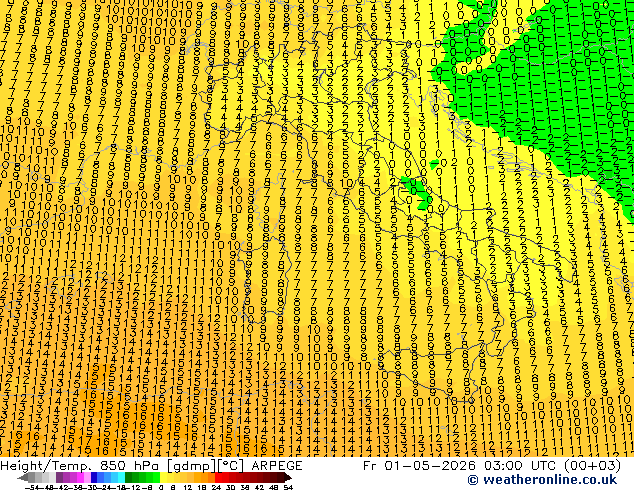Click the dark brown right arrow tip of the scale
This screenshot has height=490, width=634.
point(288,478)
